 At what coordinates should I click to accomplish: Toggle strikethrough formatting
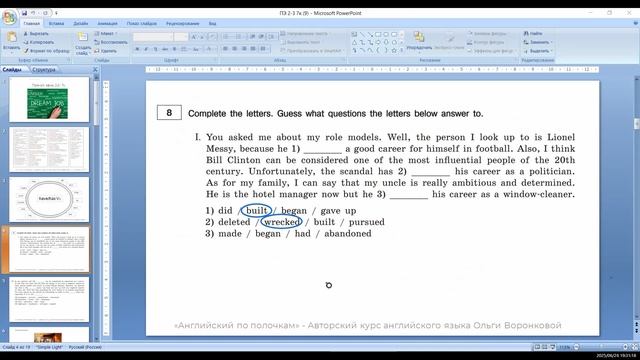(x=165, y=49)
